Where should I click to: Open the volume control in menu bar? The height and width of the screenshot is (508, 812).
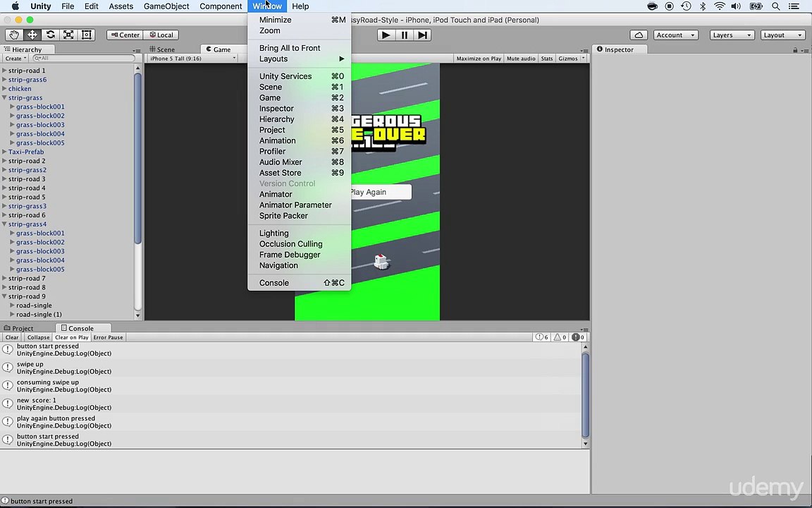coord(736,6)
